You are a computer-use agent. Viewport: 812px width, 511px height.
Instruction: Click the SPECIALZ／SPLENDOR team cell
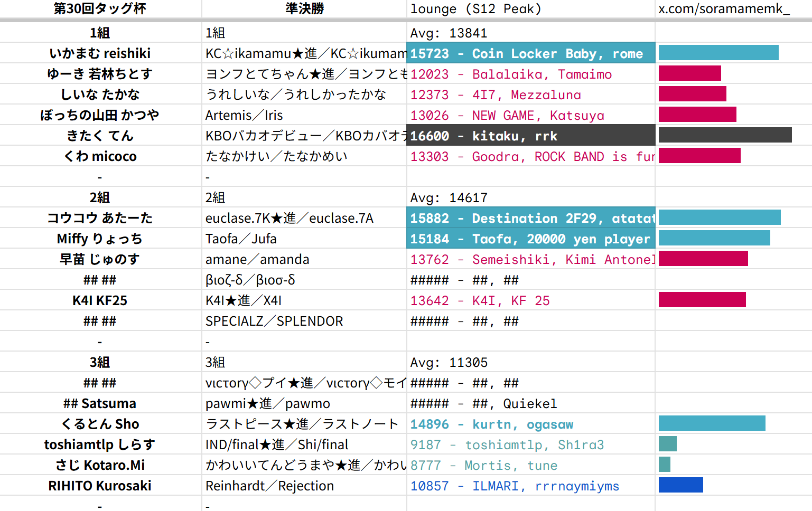click(304, 321)
